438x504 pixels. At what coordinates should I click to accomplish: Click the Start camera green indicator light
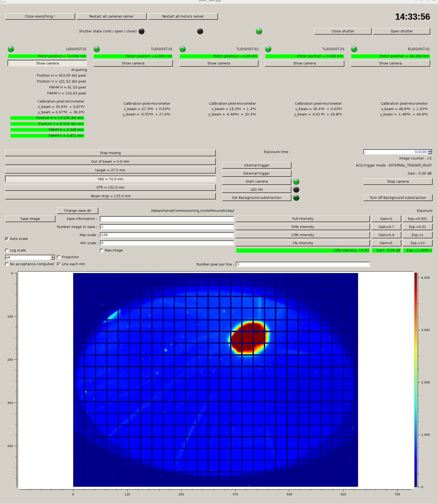[x=296, y=182]
